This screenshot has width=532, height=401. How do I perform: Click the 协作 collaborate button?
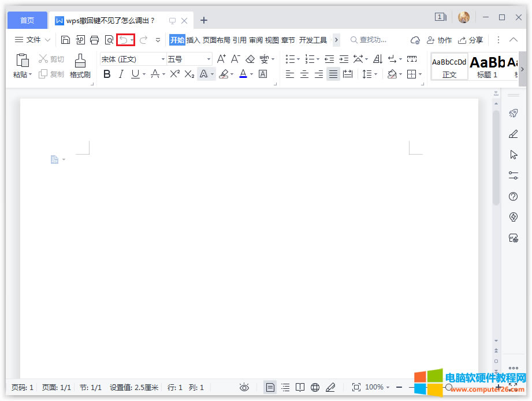(x=439, y=40)
